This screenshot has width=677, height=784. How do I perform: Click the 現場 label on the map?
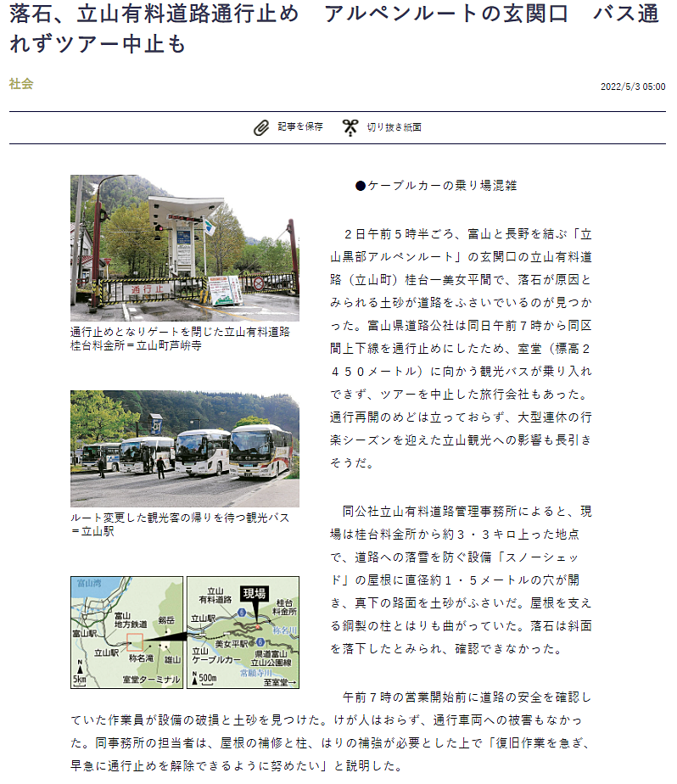point(255,593)
